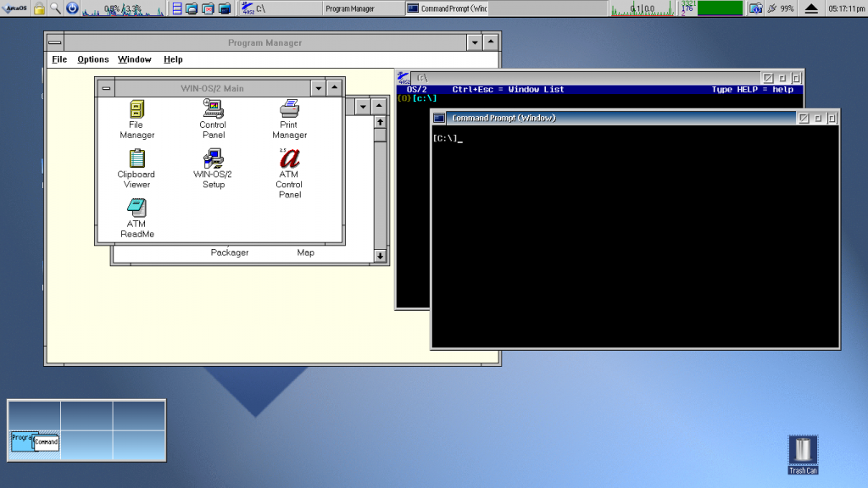
Task: Click the Program Manager taskbar button
Action: click(x=363, y=8)
